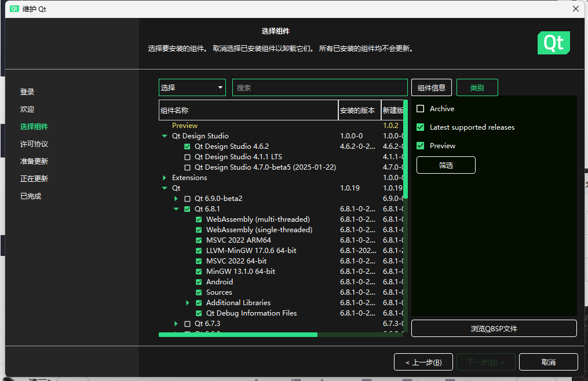Select the 正在更新 step in sidebar
The image size is (588, 381).
pos(34,179)
